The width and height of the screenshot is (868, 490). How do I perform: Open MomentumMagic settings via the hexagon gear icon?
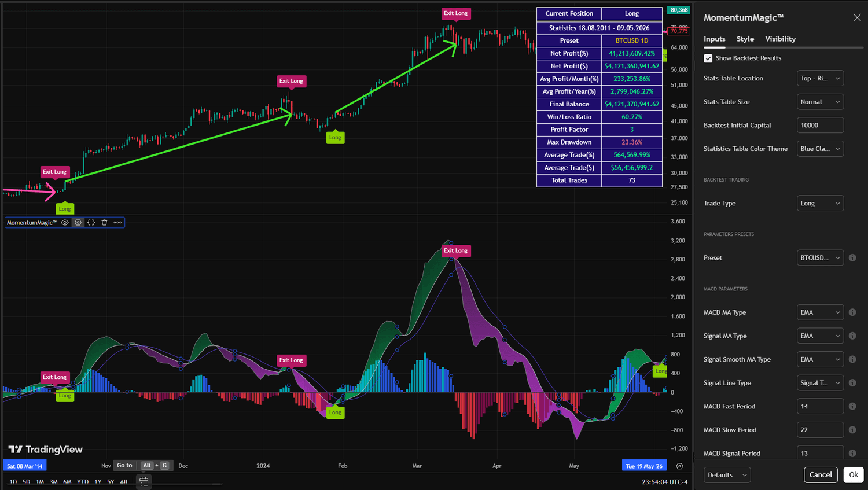[78, 222]
